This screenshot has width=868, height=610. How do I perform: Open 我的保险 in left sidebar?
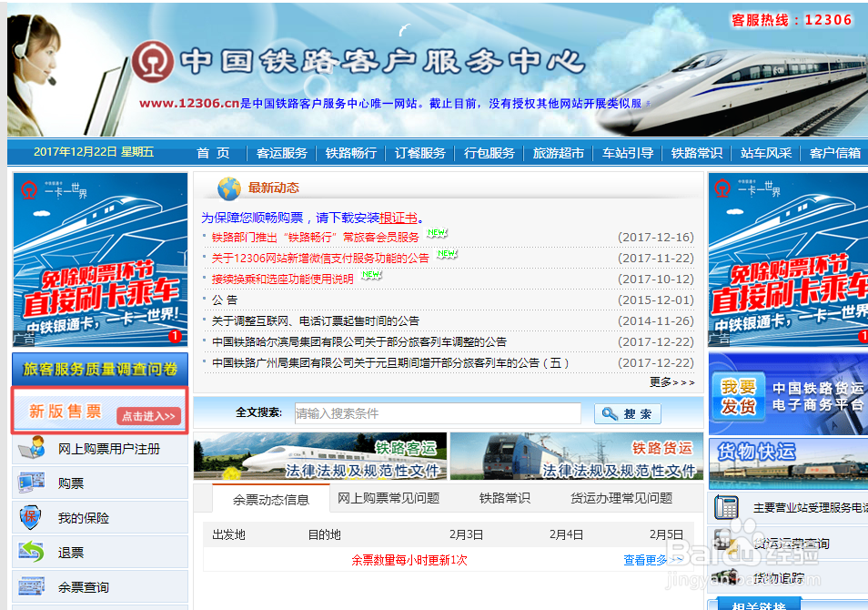[x=84, y=518]
